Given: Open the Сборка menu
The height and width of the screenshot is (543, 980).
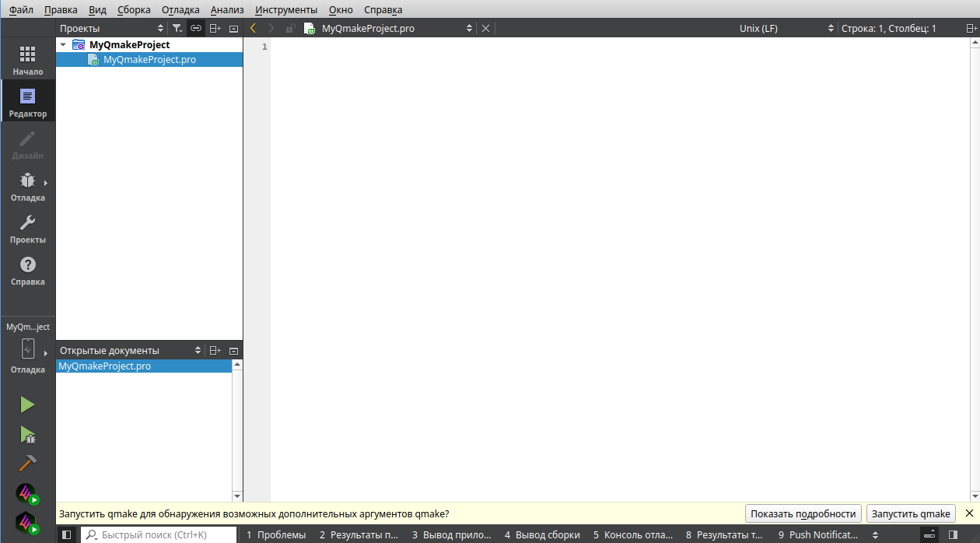Looking at the screenshot, I should 134,10.
